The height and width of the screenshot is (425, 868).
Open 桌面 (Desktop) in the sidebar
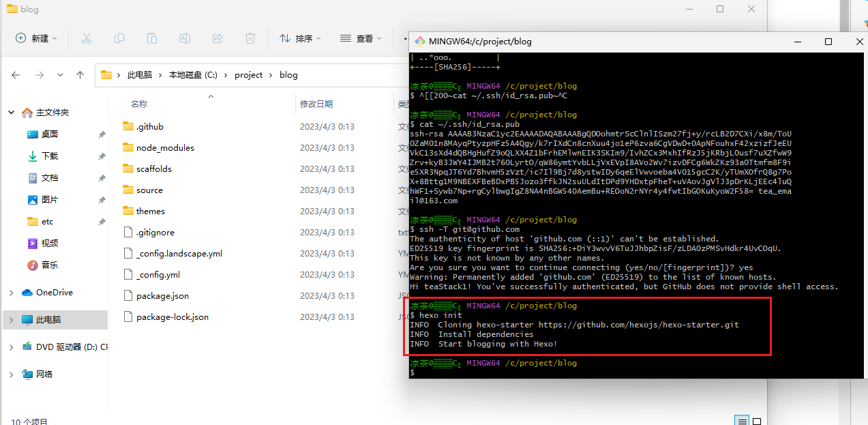pos(49,134)
